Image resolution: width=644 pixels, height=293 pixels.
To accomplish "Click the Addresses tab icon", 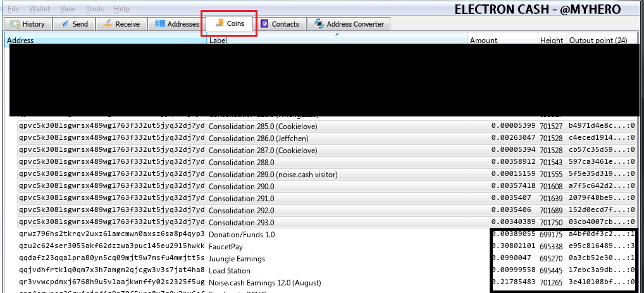I will 160,24.
